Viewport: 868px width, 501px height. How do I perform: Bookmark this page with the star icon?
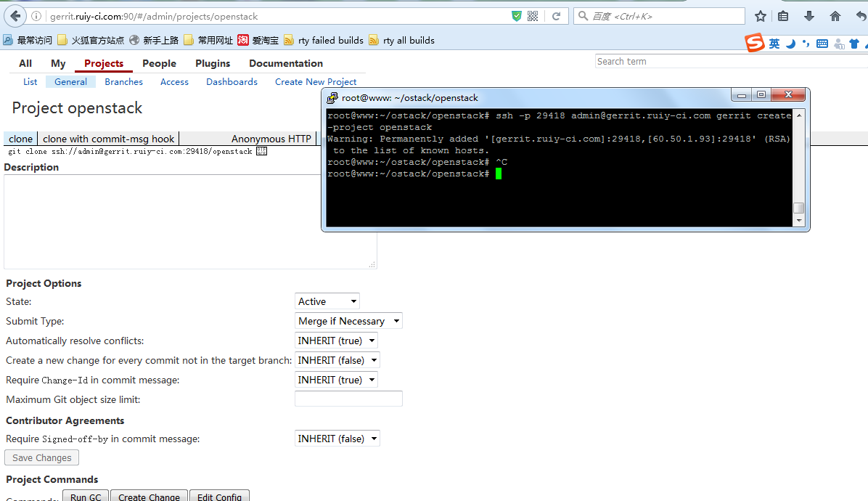tap(761, 16)
